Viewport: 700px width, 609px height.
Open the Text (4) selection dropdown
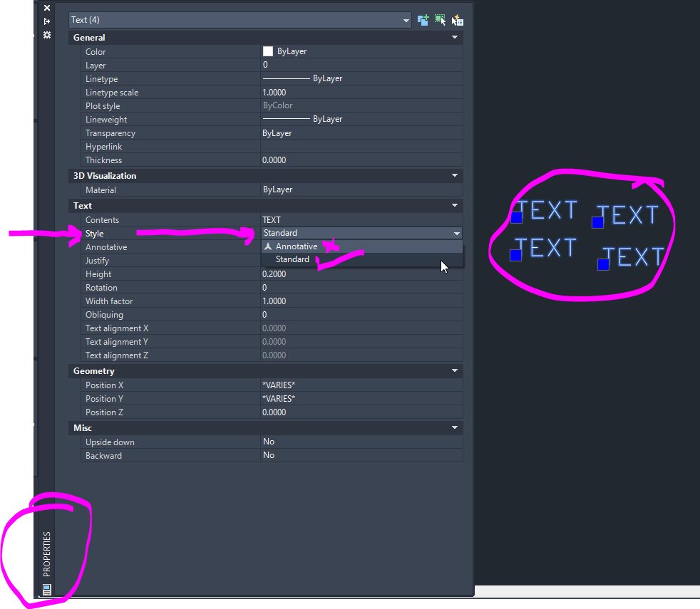tap(406, 20)
